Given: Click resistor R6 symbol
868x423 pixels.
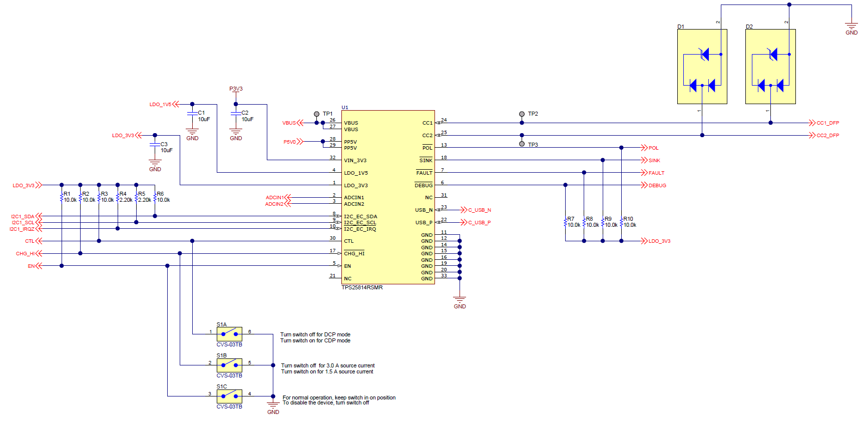Looking at the screenshot, I should 155,197.
